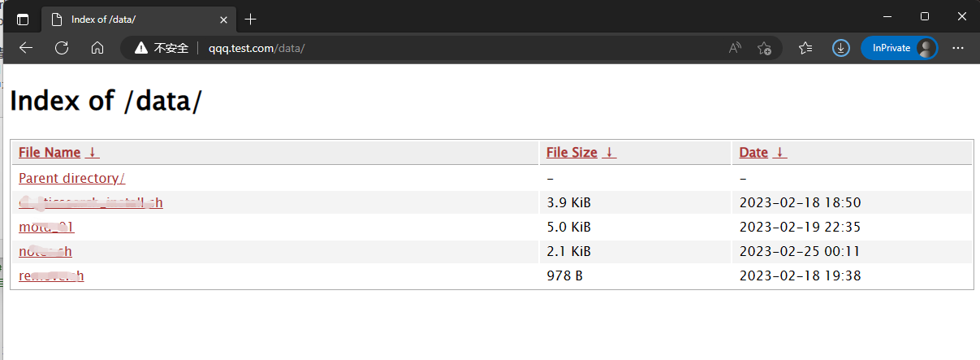Go back using the back arrow
Screen dimensions: 980x360
point(26,48)
